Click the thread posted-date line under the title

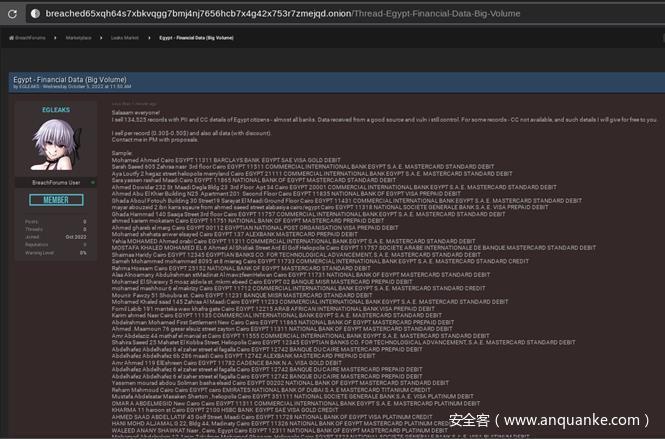coord(72,87)
